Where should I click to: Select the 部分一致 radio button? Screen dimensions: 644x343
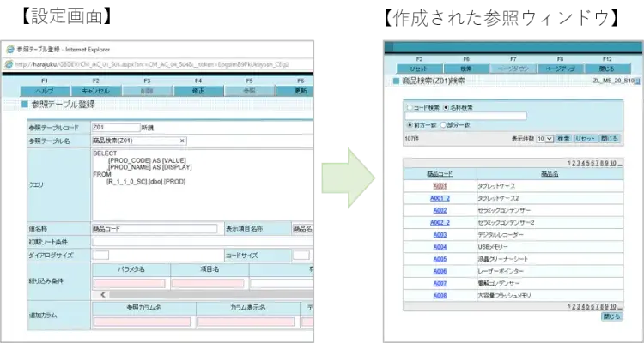coord(443,125)
